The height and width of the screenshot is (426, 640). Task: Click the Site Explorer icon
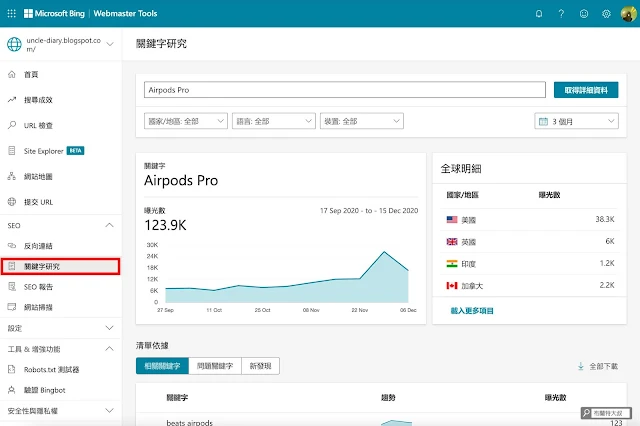coord(12,151)
